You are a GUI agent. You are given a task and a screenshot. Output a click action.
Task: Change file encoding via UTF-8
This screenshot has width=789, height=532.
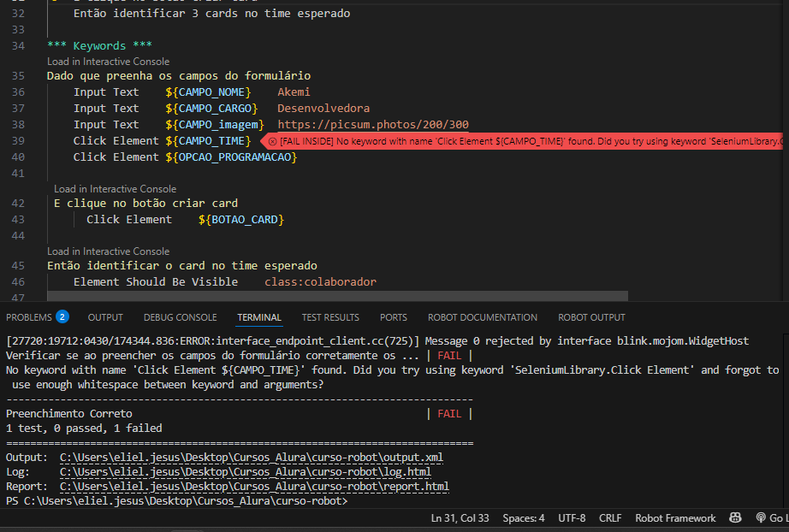[572, 518]
